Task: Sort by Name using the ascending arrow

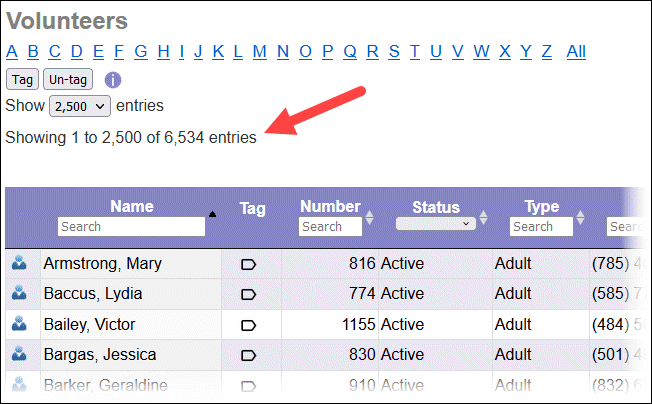Action: 211,214
